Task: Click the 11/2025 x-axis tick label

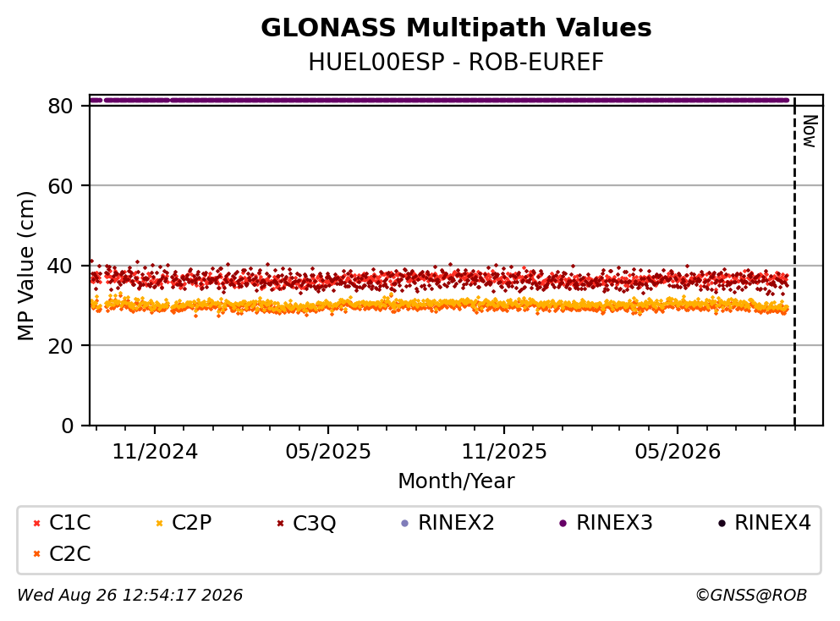Action: (504, 453)
